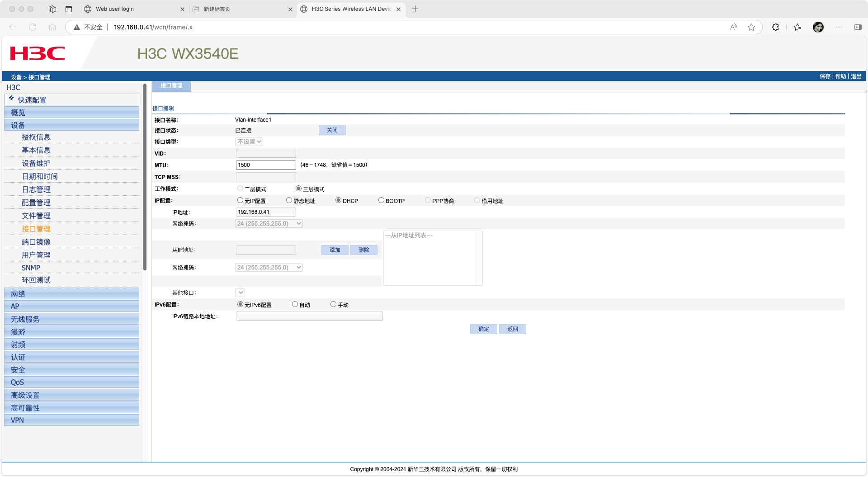Select 三层模式 work mode radio
The height and width of the screenshot is (477, 868).
(x=298, y=189)
